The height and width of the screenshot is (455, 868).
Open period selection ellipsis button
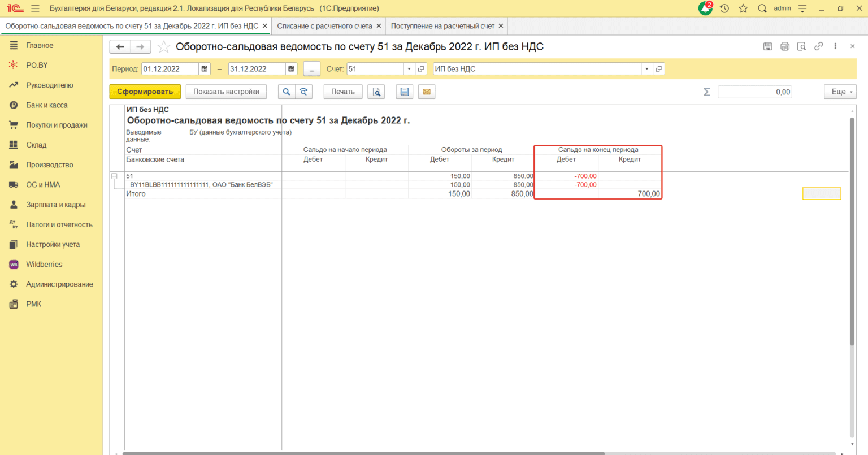click(x=312, y=69)
